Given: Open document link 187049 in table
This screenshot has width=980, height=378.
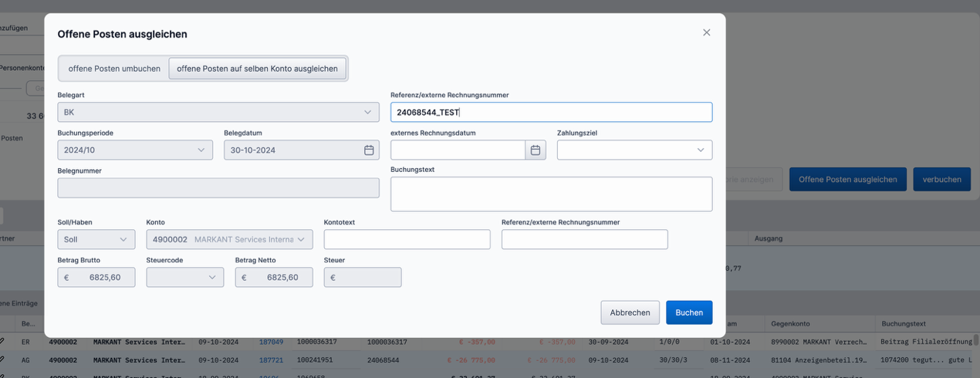Looking at the screenshot, I should (x=271, y=341).
